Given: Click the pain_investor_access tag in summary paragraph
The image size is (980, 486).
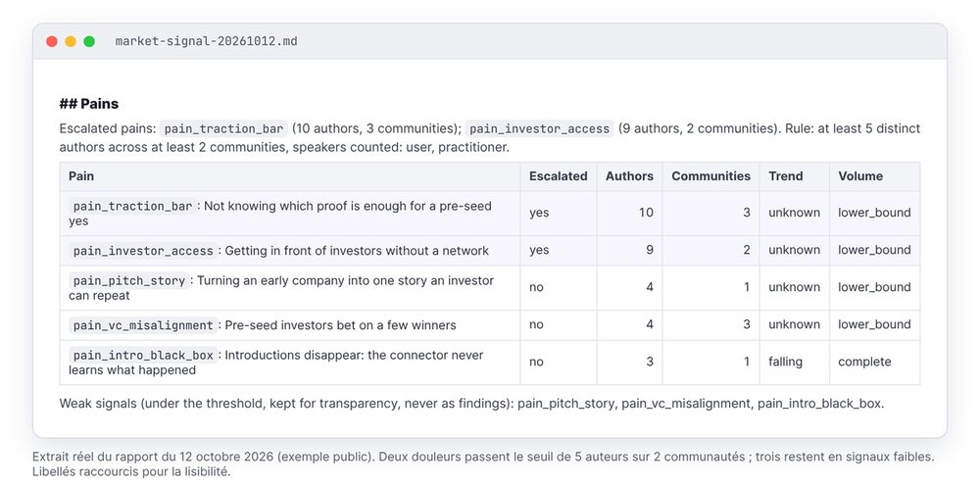Looking at the screenshot, I should pyautogui.click(x=539, y=128).
